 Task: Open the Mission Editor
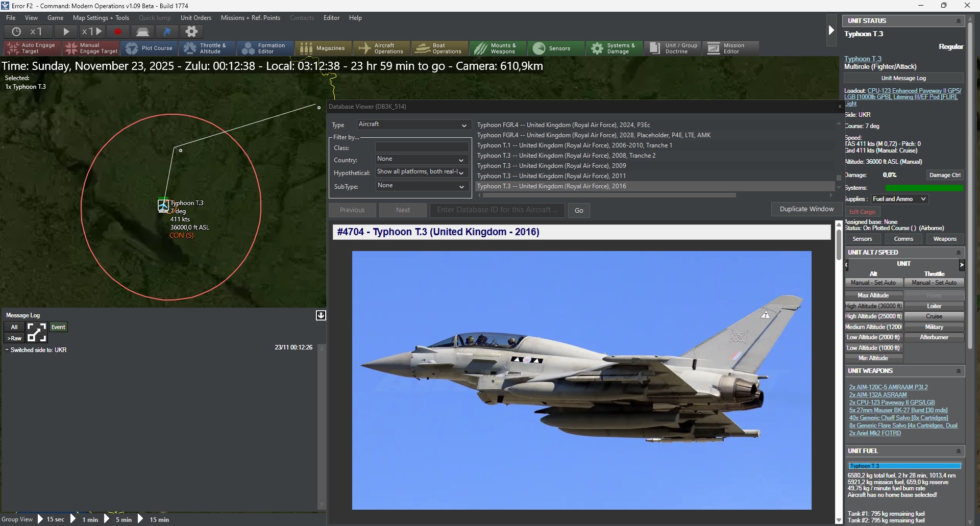pos(730,48)
